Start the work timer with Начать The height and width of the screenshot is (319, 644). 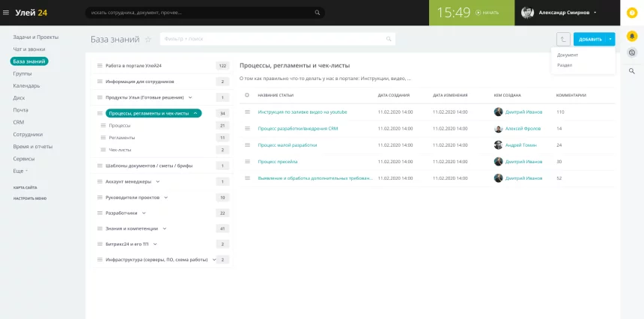(x=490, y=13)
